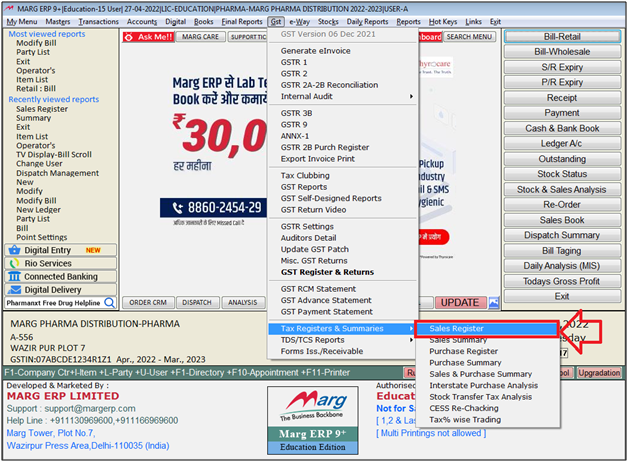Viewport: 629px width, 462px height.
Task: Click support@margerp.com email link
Action: point(90,408)
